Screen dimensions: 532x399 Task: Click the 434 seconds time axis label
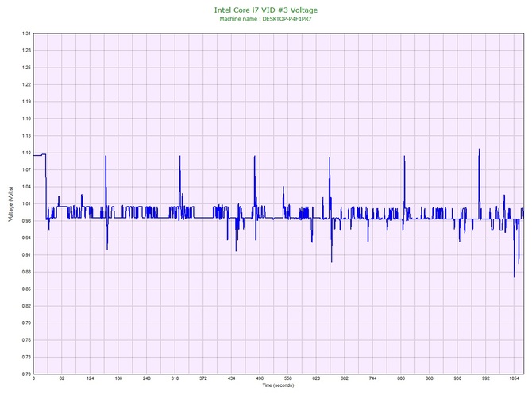231,378
